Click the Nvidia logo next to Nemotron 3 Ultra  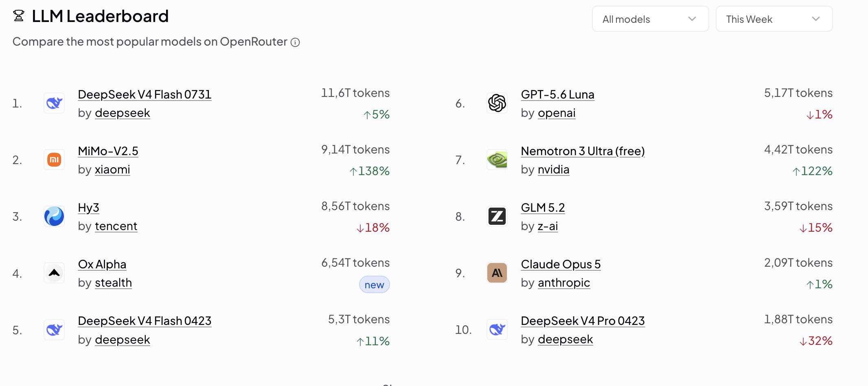point(497,160)
